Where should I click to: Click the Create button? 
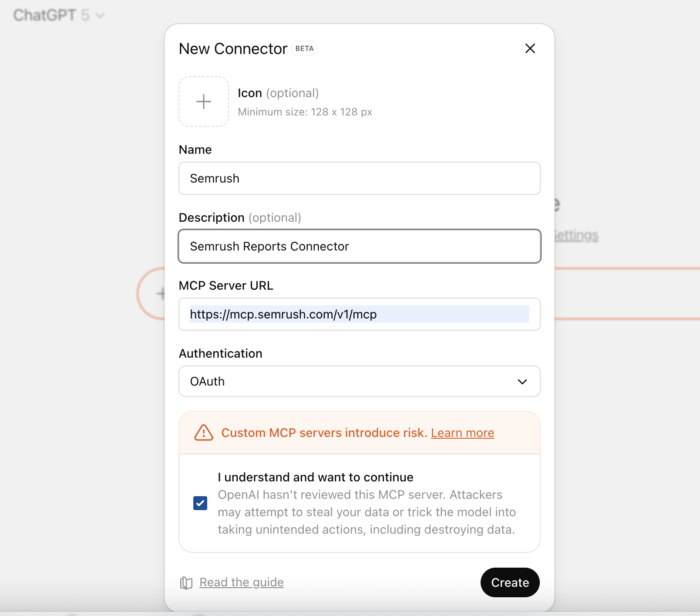tap(509, 582)
